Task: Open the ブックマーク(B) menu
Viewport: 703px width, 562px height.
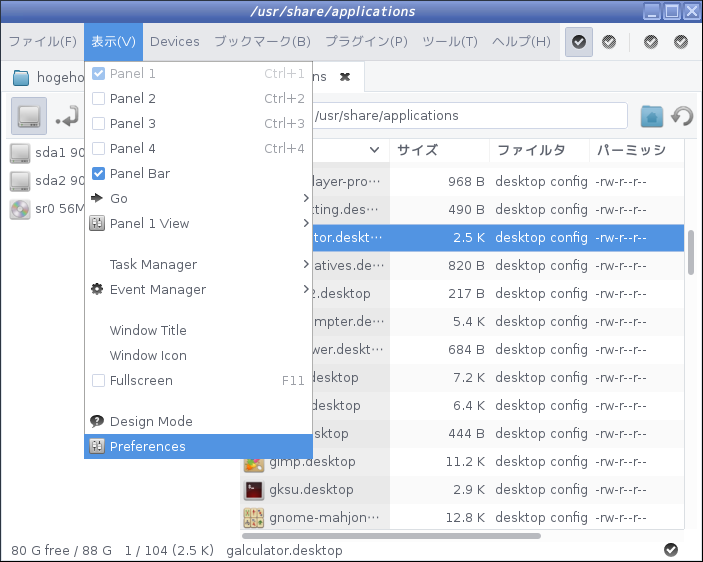Action: pyautogui.click(x=262, y=42)
